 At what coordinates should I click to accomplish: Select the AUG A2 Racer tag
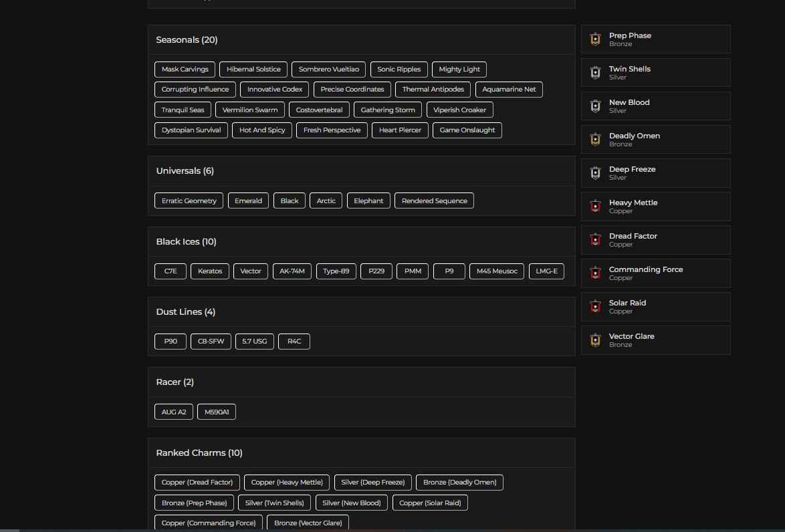(x=174, y=412)
